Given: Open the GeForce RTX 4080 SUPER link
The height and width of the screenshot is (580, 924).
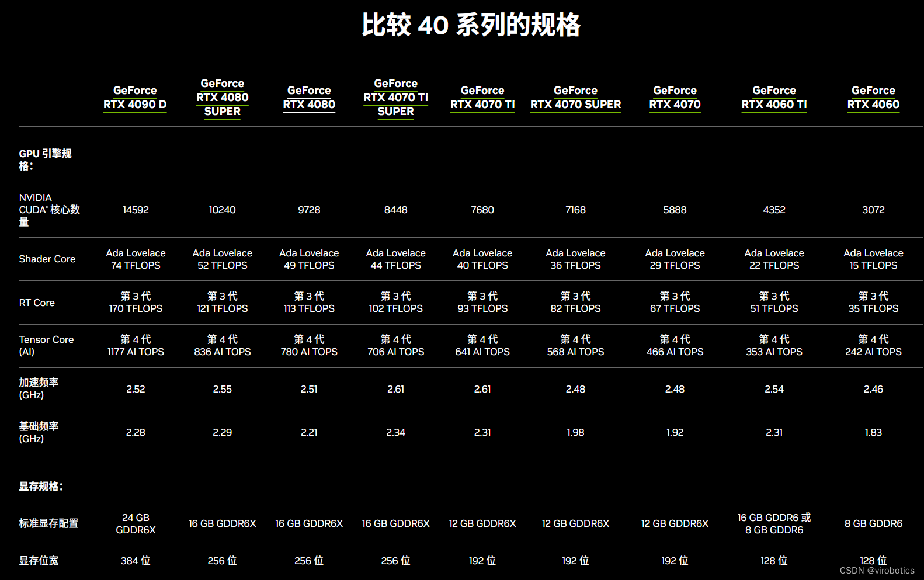Looking at the screenshot, I should click(x=223, y=98).
